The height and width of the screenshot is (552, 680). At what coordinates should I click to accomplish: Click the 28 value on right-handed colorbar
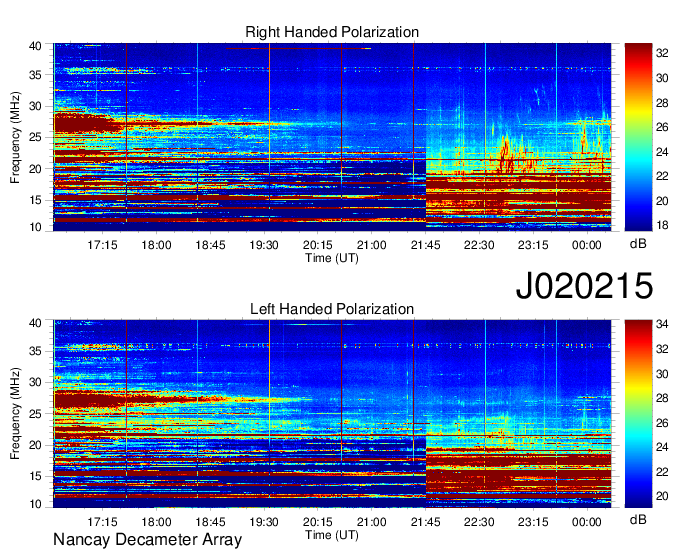(662, 103)
